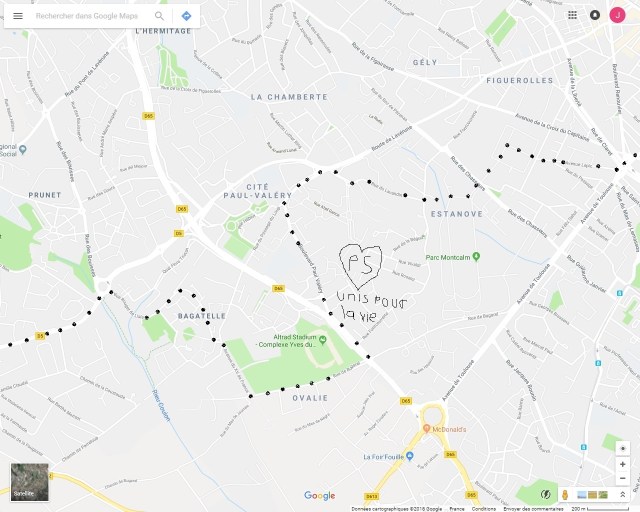This screenshot has width=640, height=512.
Task: Switch to the Satellite view thumbnail
Action: pyautogui.click(x=30, y=482)
